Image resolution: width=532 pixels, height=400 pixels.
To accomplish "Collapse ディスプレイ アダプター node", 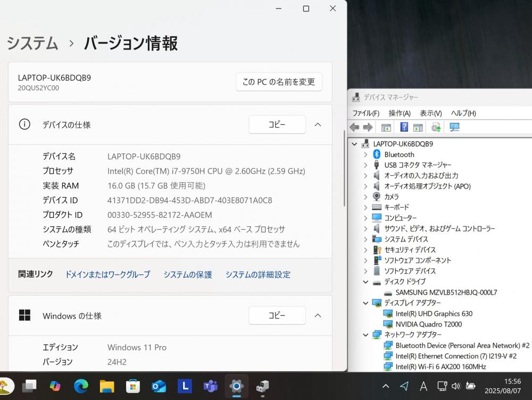I will [365, 303].
